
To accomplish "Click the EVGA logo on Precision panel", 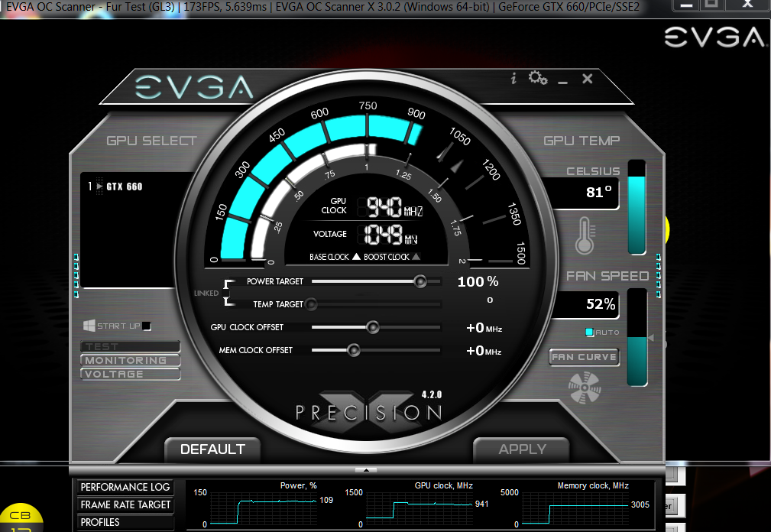I will coord(194,87).
